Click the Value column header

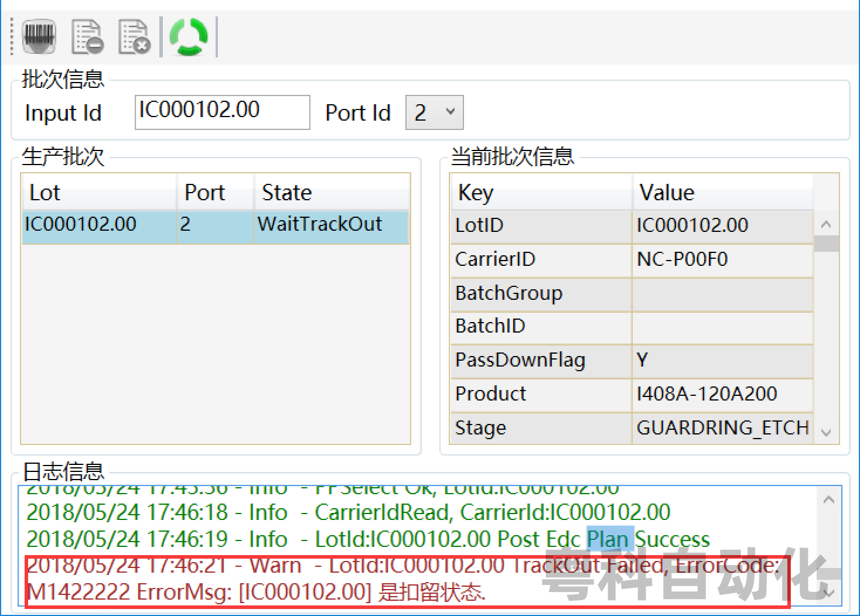(x=722, y=193)
